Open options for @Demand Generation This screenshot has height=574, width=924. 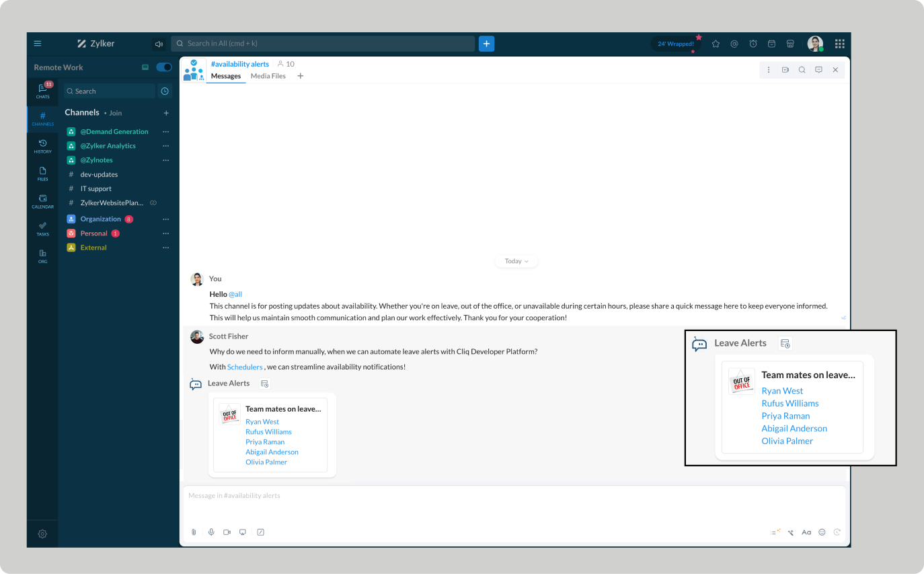(166, 132)
